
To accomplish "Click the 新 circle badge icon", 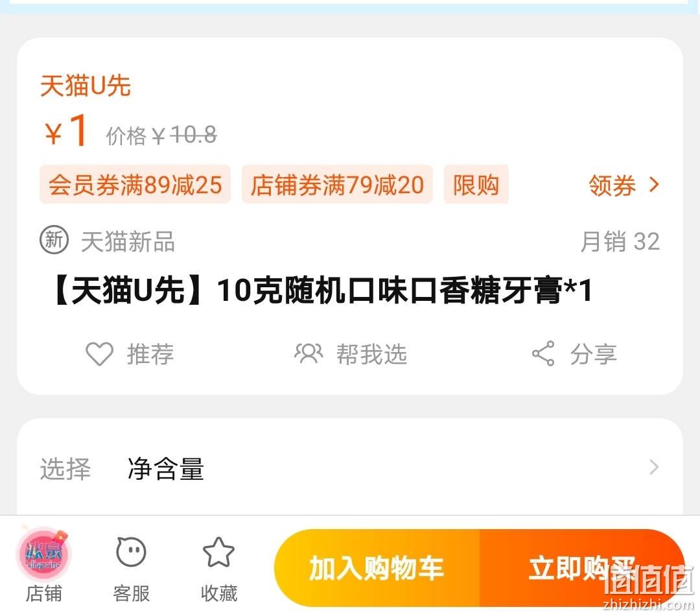I will (54, 241).
